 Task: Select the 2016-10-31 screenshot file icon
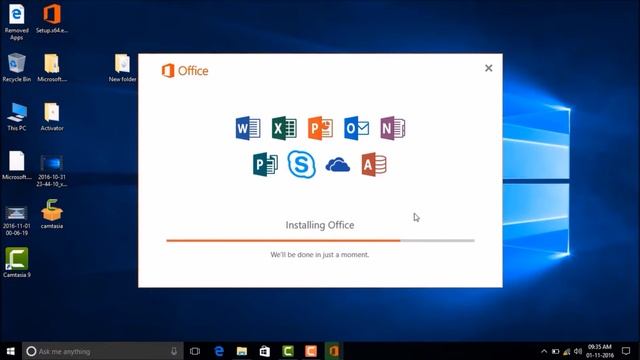click(52, 171)
